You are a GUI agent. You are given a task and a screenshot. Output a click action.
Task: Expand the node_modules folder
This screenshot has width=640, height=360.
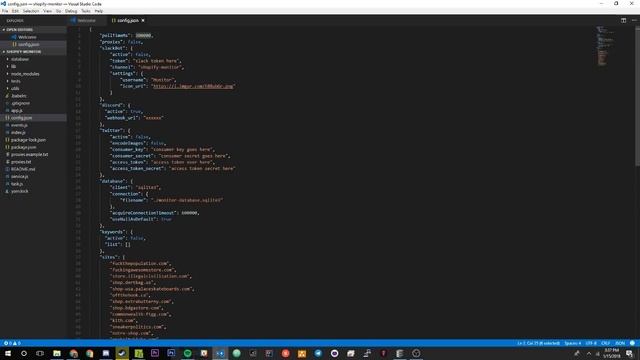(x=33, y=74)
